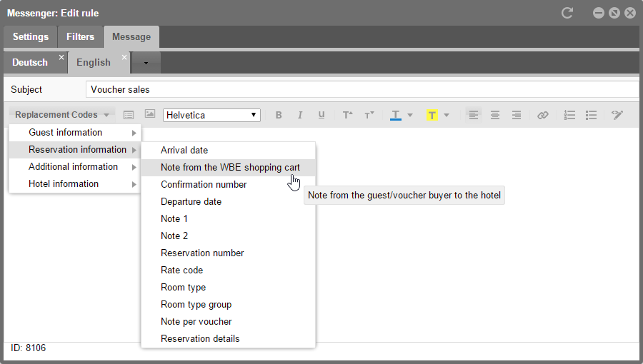The image size is (643, 364).
Task: Open the Replacement Codes dropdown
Action: coord(62,115)
